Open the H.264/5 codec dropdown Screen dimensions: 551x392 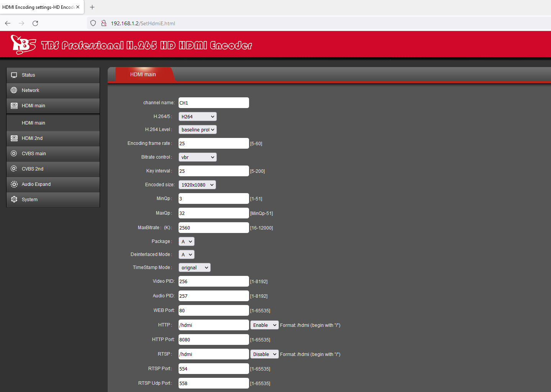coord(198,116)
